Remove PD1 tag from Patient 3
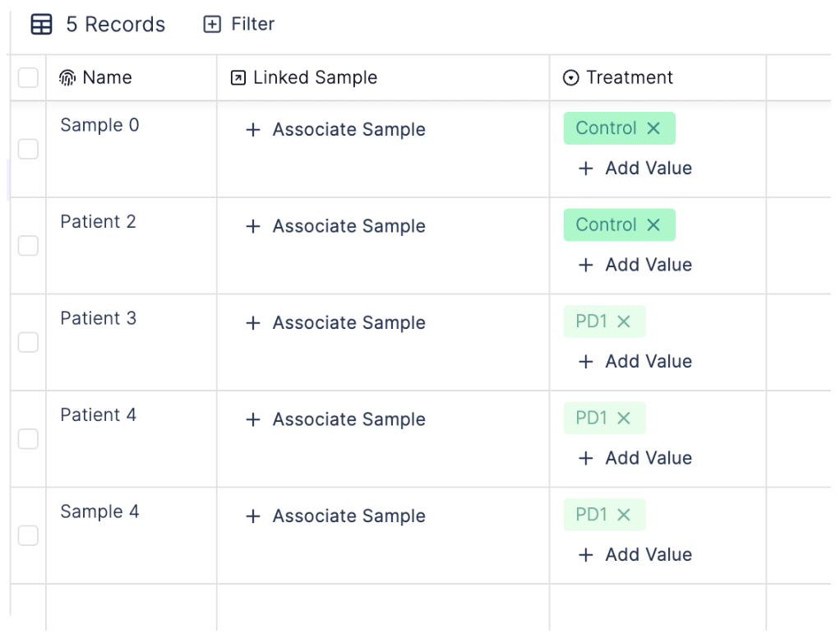Image resolution: width=840 pixels, height=643 pixels. tap(623, 321)
